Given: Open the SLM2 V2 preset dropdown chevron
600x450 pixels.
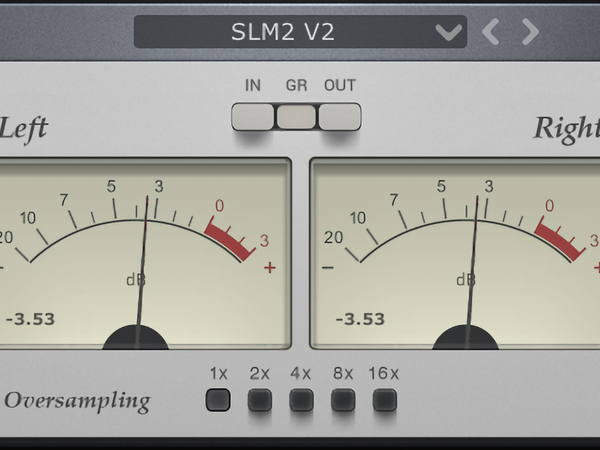Looking at the screenshot, I should (x=449, y=32).
